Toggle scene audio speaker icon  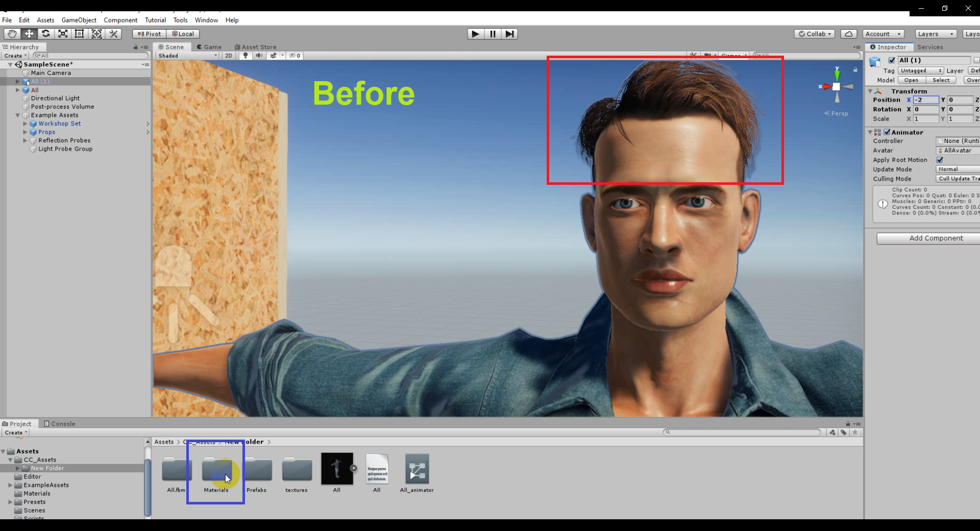[x=259, y=56]
